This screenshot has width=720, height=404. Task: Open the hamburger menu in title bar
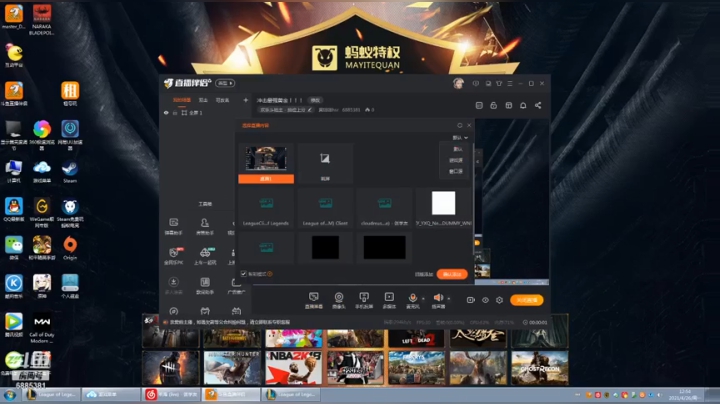pos(510,84)
